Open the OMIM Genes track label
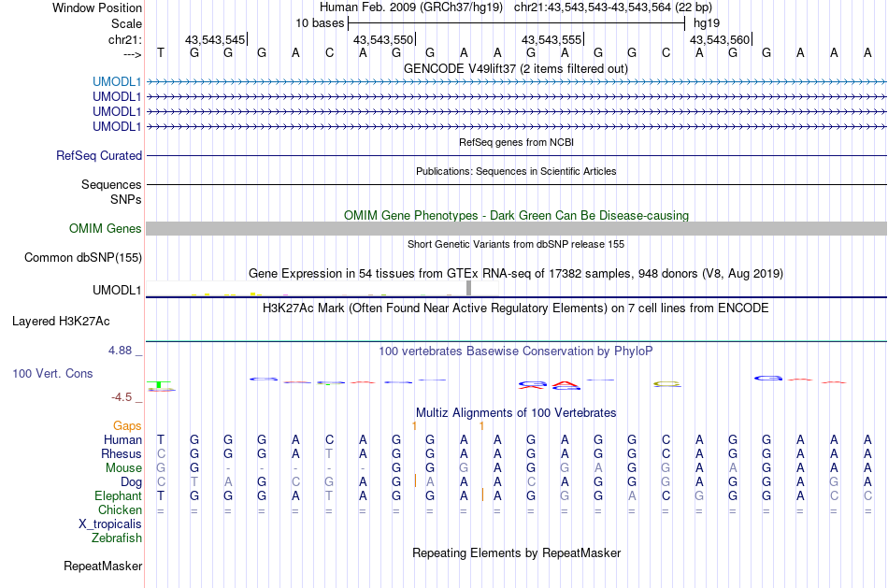This screenshot has width=888, height=588. (x=106, y=228)
